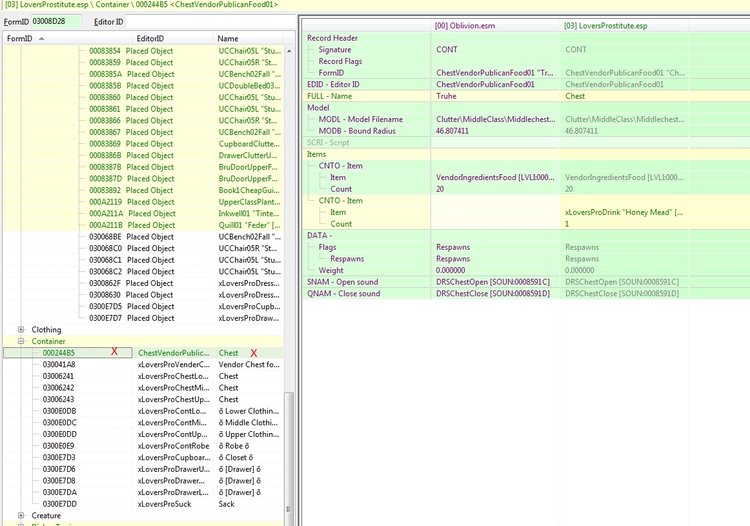
Task: Select Placed Object 0300E7D7 xLoversProDraw
Action: pos(143,318)
